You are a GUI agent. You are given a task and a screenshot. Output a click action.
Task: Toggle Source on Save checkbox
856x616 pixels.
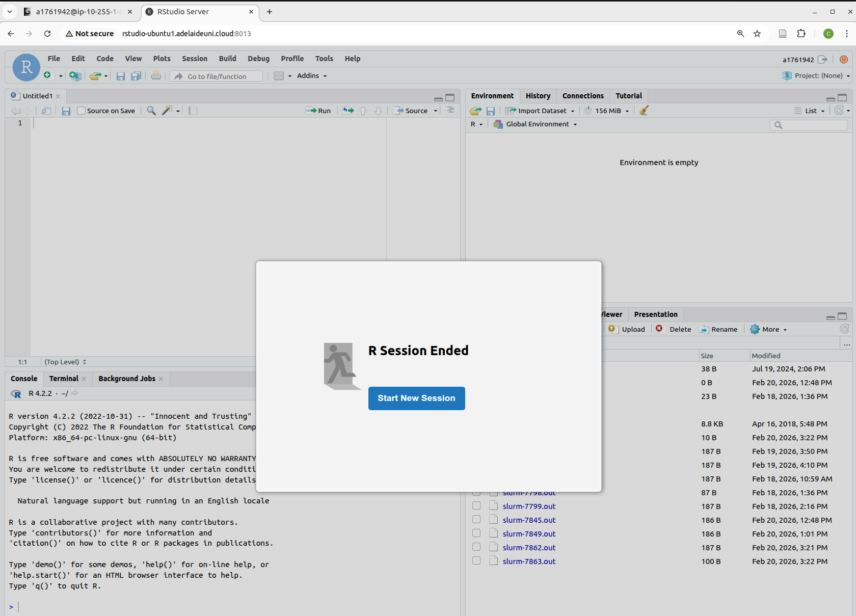(81, 111)
